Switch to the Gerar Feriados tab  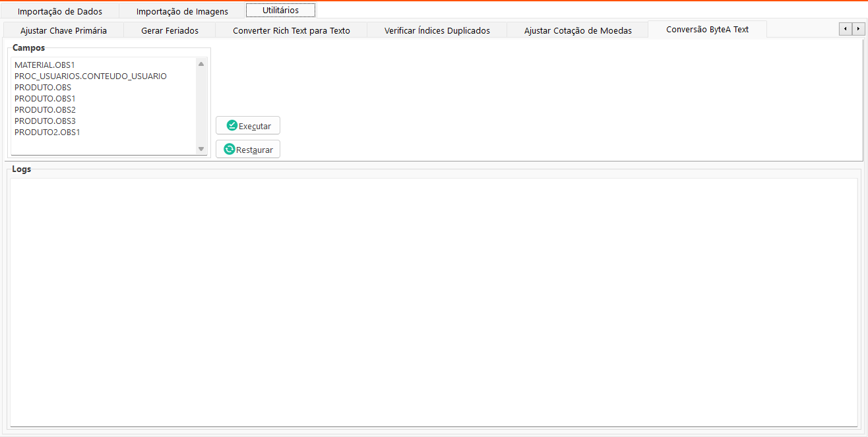170,30
